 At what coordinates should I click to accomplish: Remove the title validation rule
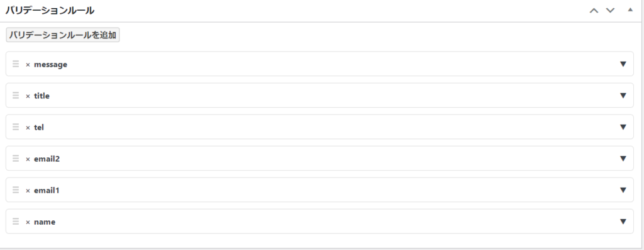tap(28, 96)
